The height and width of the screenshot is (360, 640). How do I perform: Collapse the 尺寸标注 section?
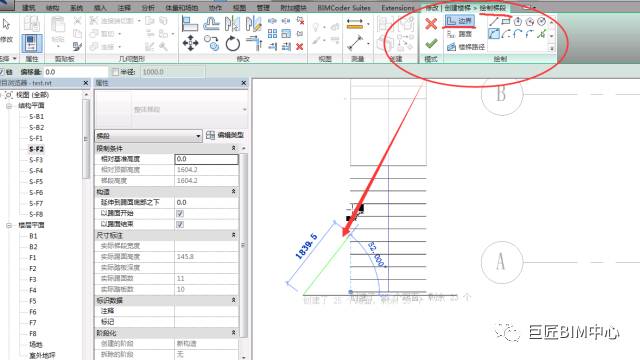click(233, 235)
